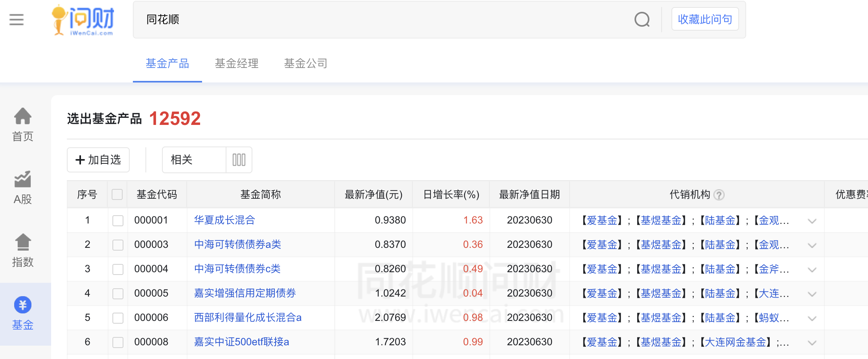Check the box for fund 000003

click(118, 245)
